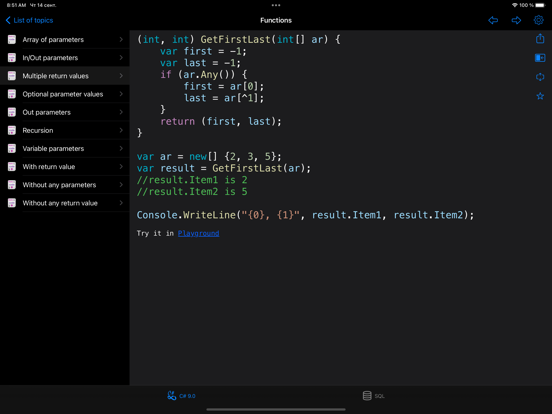The image size is (552, 414).
Task: Go to previous topic with left arrow
Action: coord(493,20)
